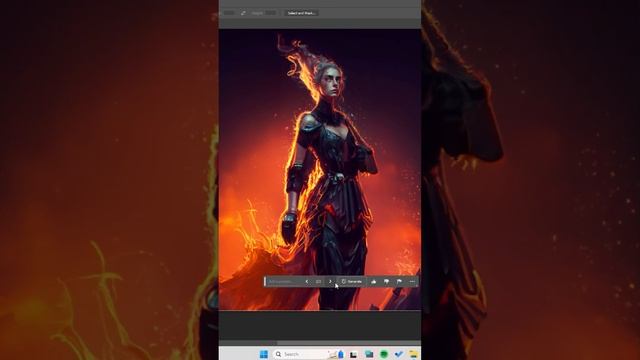Open the black square taskbar app
This screenshot has height=360, width=640.
(353, 354)
